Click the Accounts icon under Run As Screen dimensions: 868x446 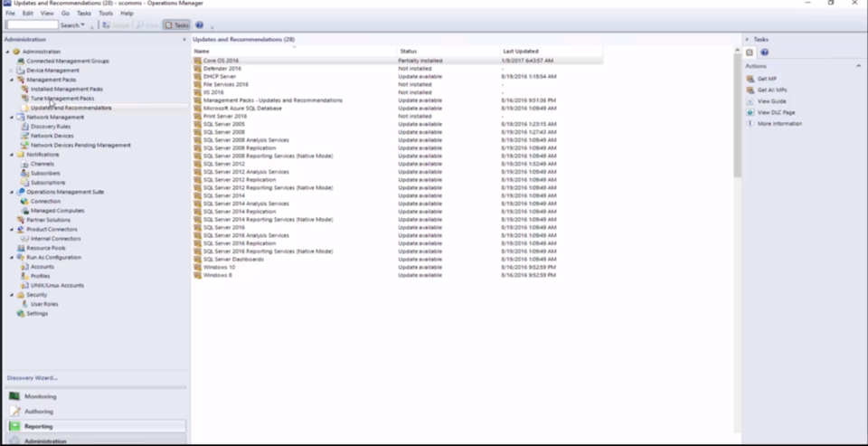25,267
